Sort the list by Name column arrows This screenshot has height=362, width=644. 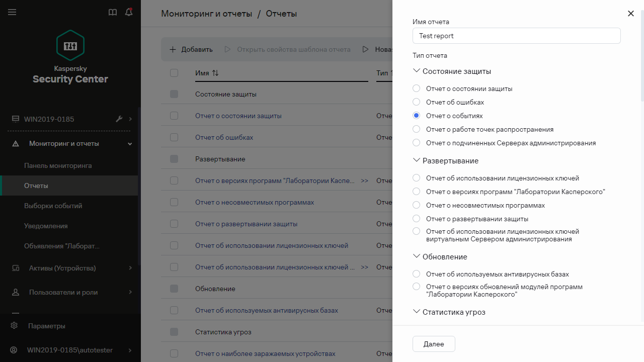[215, 73]
